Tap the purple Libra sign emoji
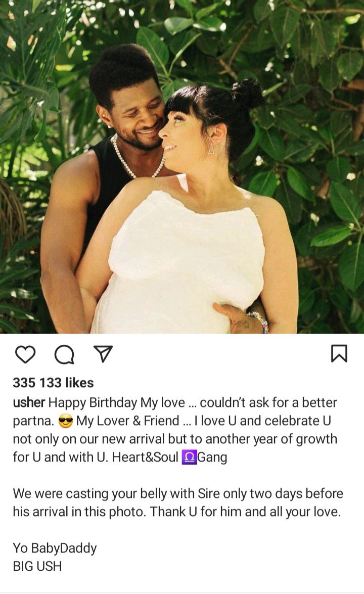The width and height of the screenshot is (364, 594). pyautogui.click(x=190, y=457)
